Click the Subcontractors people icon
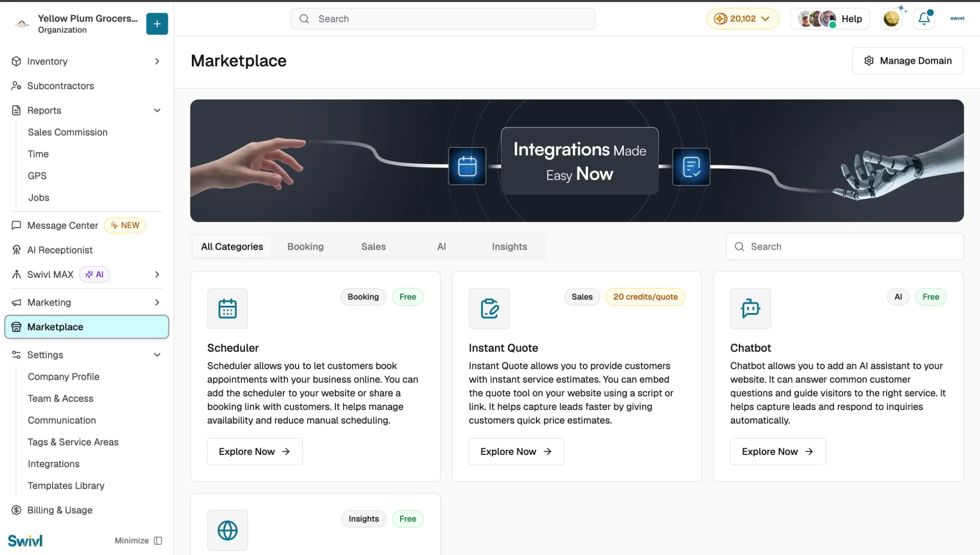980x555 pixels. click(x=16, y=86)
